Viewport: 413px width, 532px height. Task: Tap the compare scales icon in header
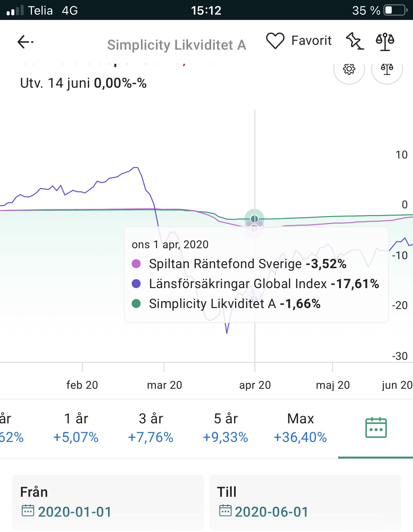[385, 42]
